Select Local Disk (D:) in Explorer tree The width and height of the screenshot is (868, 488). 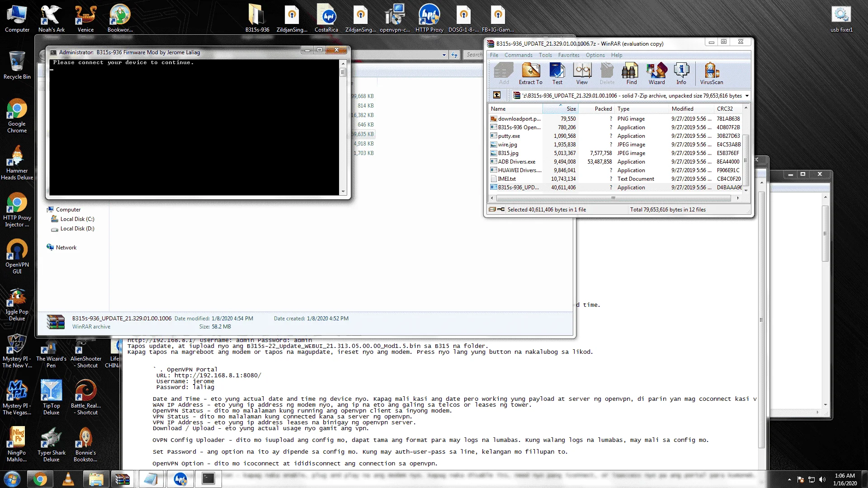77,228
